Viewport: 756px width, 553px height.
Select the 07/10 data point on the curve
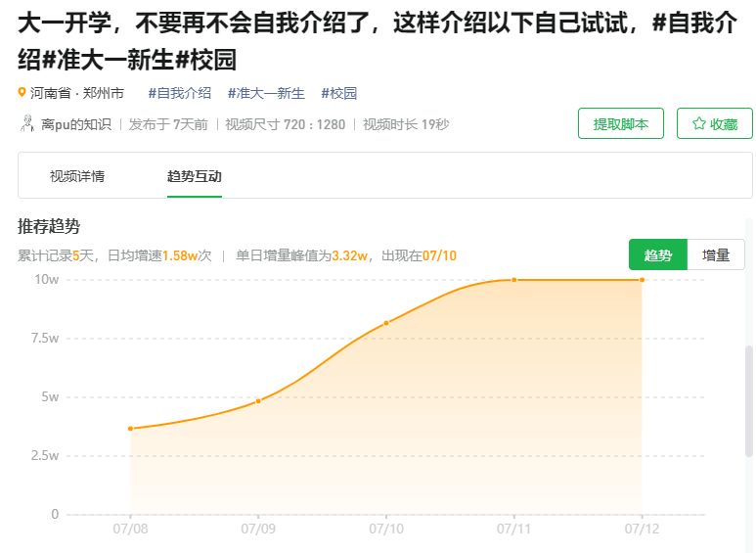pyautogui.click(x=386, y=323)
